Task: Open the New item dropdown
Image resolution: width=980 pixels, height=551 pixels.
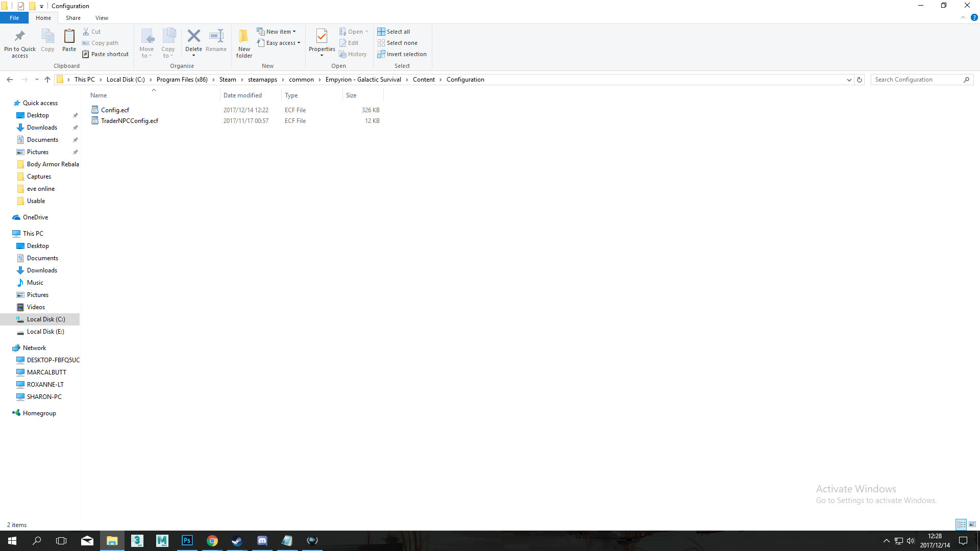Action: pyautogui.click(x=276, y=32)
